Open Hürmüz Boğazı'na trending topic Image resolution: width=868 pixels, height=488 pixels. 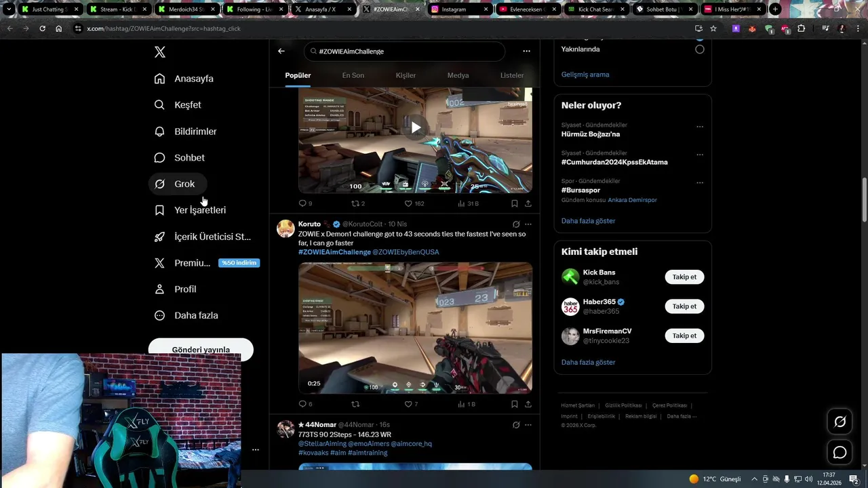pos(590,134)
